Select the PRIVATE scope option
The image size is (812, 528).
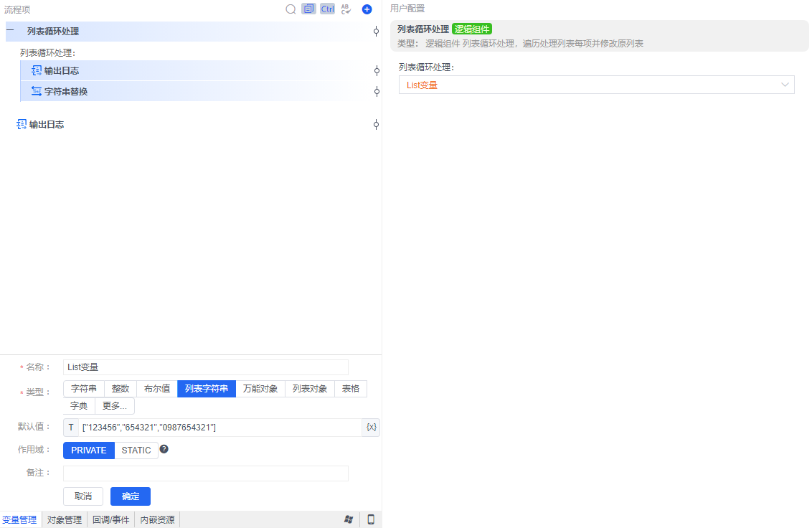(x=88, y=450)
